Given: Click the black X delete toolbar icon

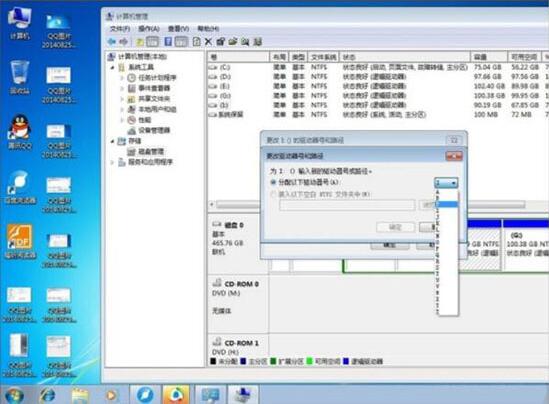Looking at the screenshot, I should pyautogui.click(x=208, y=42).
